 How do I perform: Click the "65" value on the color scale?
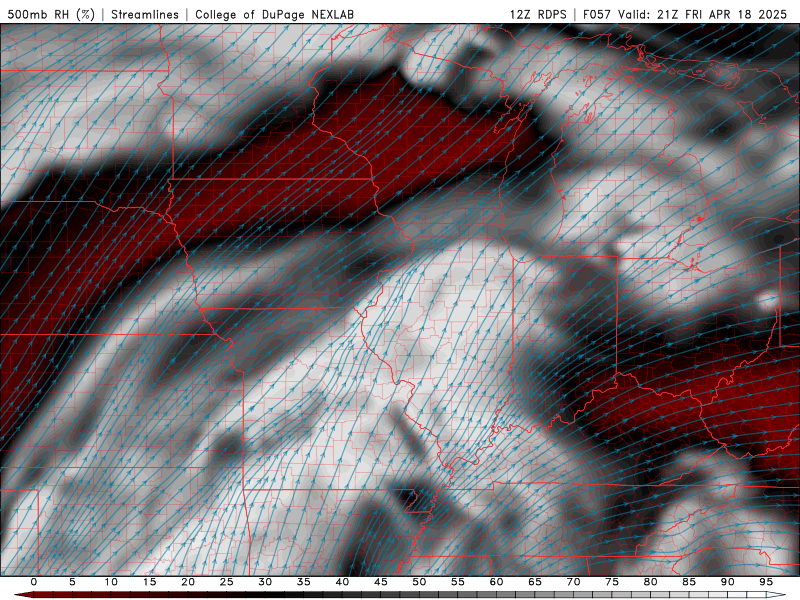[x=535, y=582]
